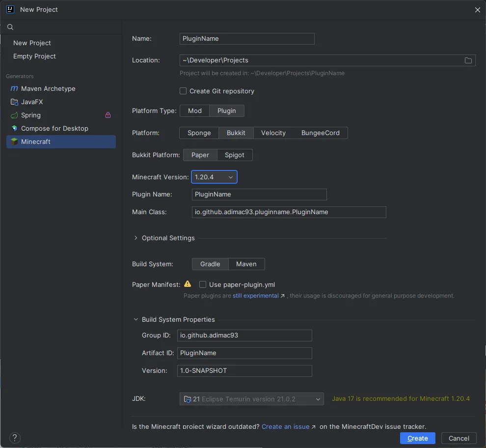
Task: Open the JDK selection dropdown
Action: pyautogui.click(x=252, y=399)
